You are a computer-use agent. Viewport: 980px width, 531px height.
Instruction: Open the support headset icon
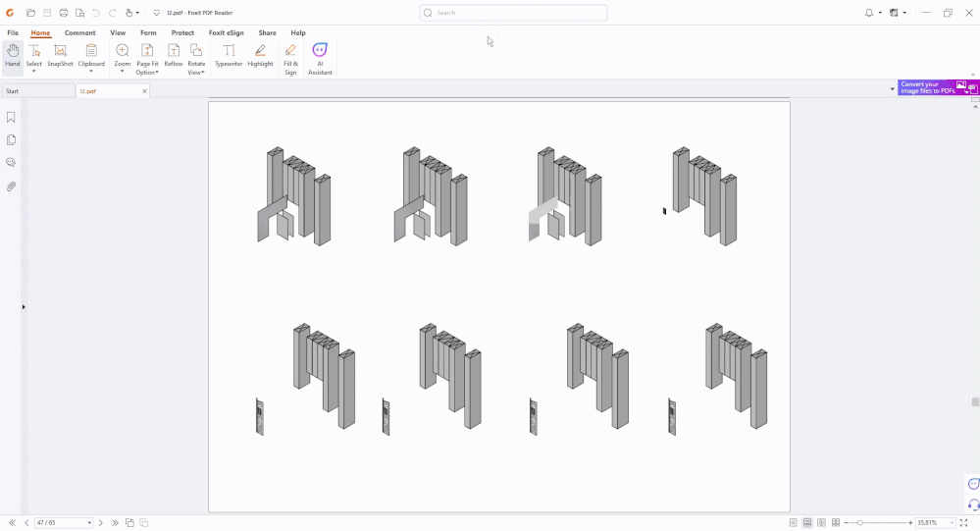pos(973,504)
